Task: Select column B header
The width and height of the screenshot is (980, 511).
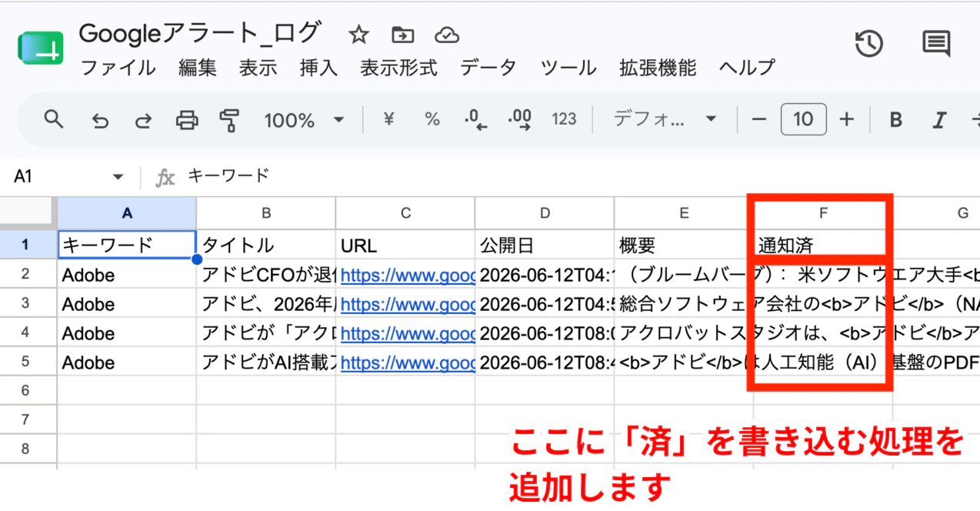Action: (x=266, y=213)
